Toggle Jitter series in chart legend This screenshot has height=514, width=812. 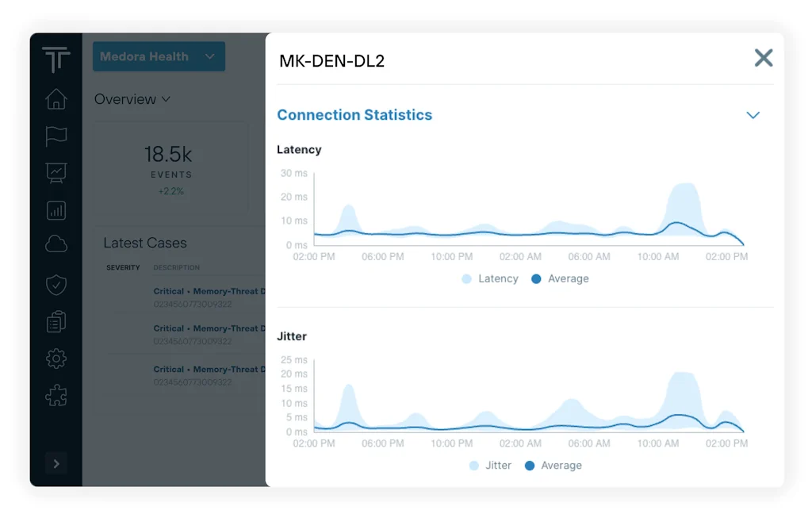click(x=490, y=466)
